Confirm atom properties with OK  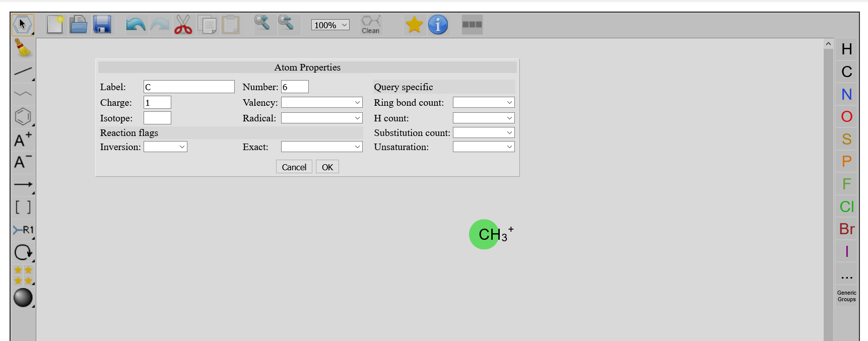[x=327, y=166]
